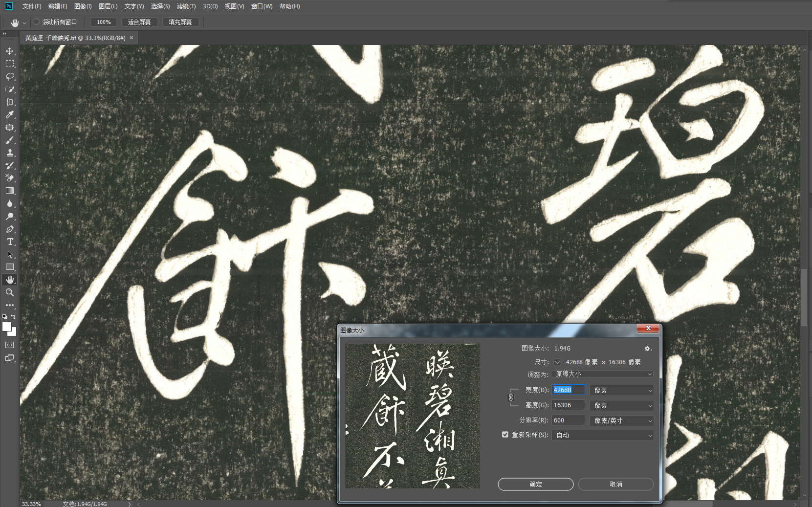The height and width of the screenshot is (507, 812).
Task: Select the Clone Stamp tool
Action: pos(10,153)
